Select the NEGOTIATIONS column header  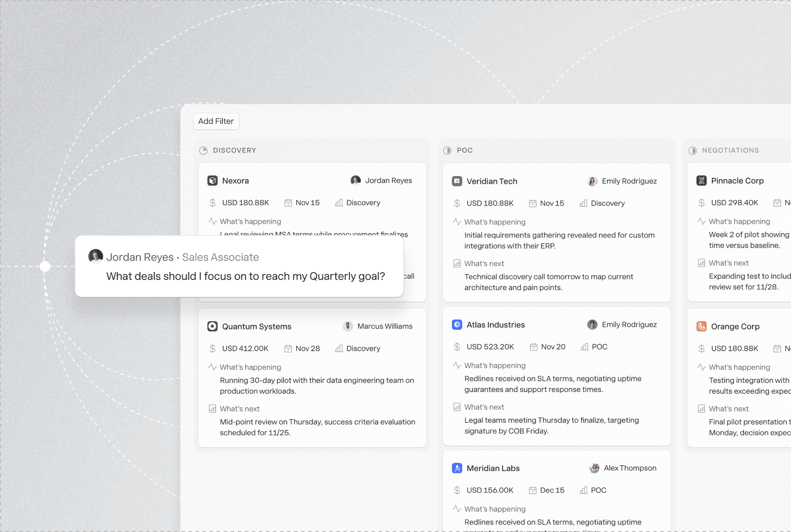[x=730, y=150]
